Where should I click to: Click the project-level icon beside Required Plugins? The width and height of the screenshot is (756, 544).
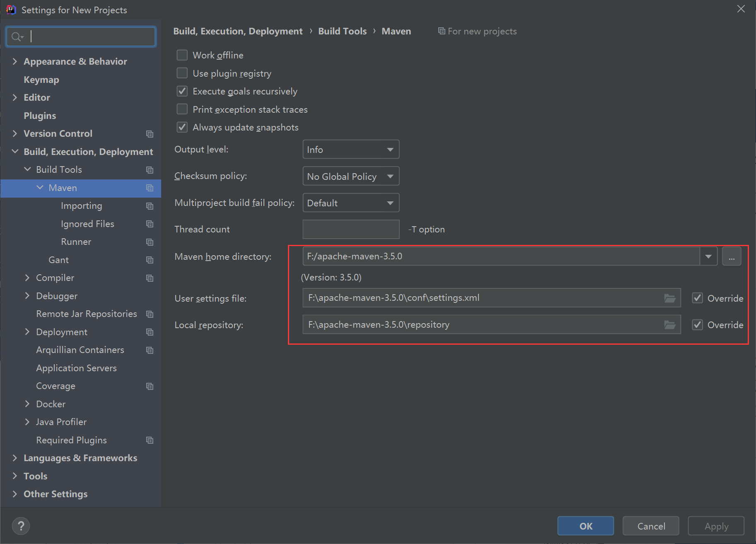pos(150,440)
